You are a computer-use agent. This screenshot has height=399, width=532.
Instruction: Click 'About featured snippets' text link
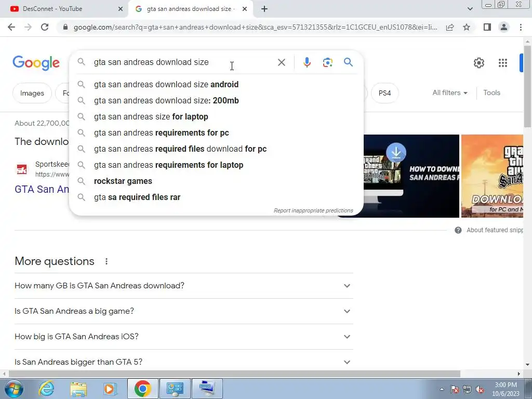coord(495,230)
